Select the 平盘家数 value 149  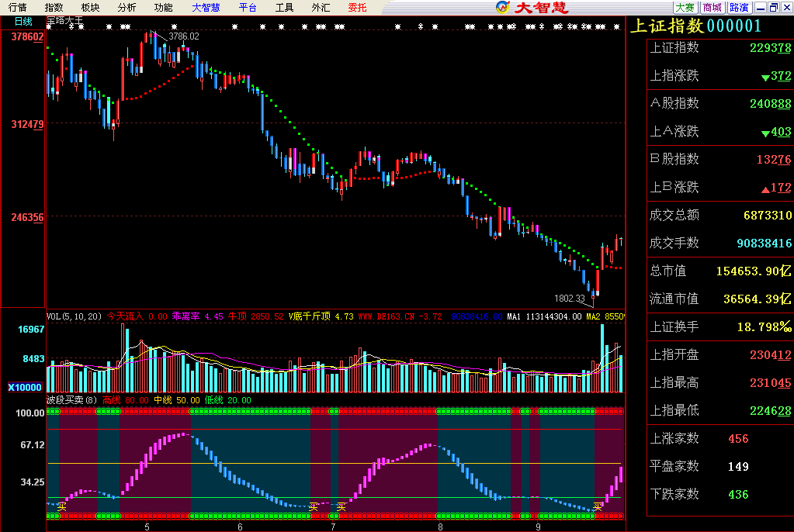[x=738, y=466]
